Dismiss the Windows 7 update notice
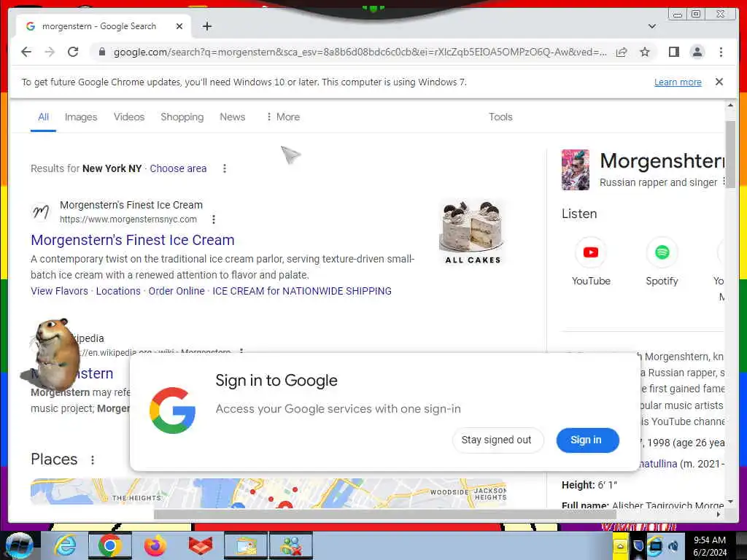The width and height of the screenshot is (747, 560). pyautogui.click(x=719, y=82)
